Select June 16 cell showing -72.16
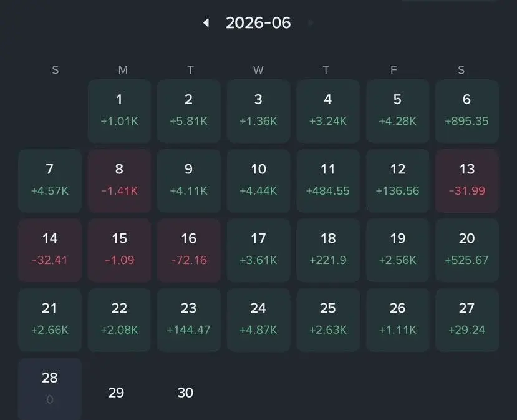Screen dimensions: 517x420 pyautogui.click(x=188, y=250)
